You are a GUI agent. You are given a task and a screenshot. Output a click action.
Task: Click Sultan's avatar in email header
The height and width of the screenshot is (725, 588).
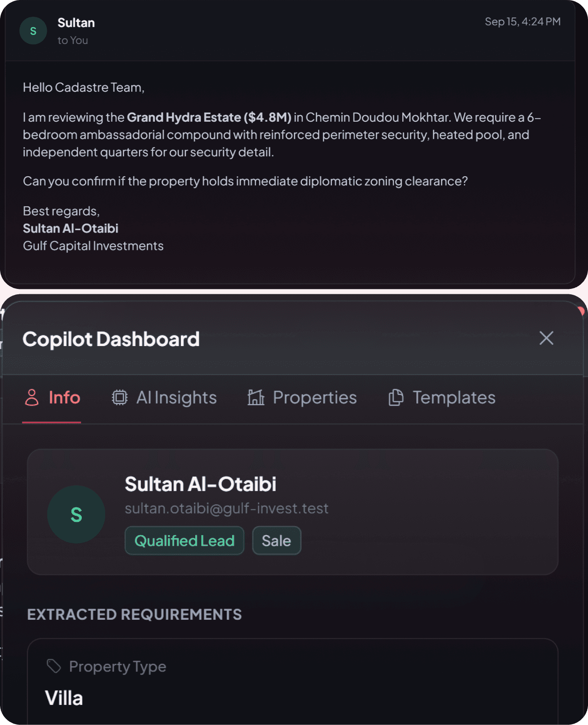pyautogui.click(x=33, y=31)
